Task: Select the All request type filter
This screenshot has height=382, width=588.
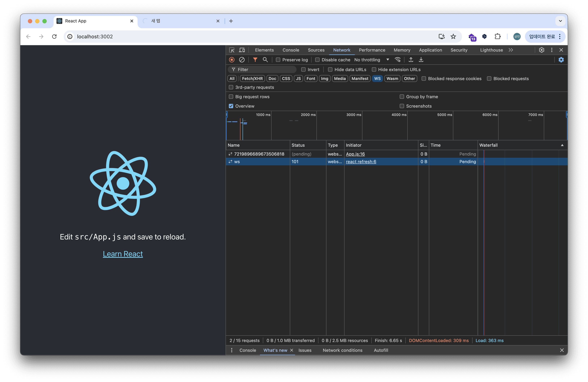Action: [x=232, y=79]
